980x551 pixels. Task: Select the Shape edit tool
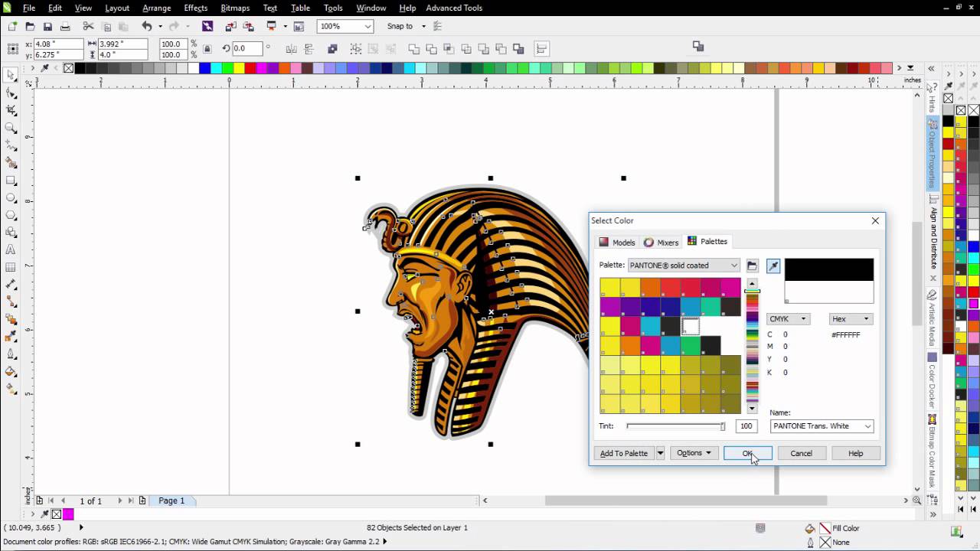pyautogui.click(x=11, y=93)
